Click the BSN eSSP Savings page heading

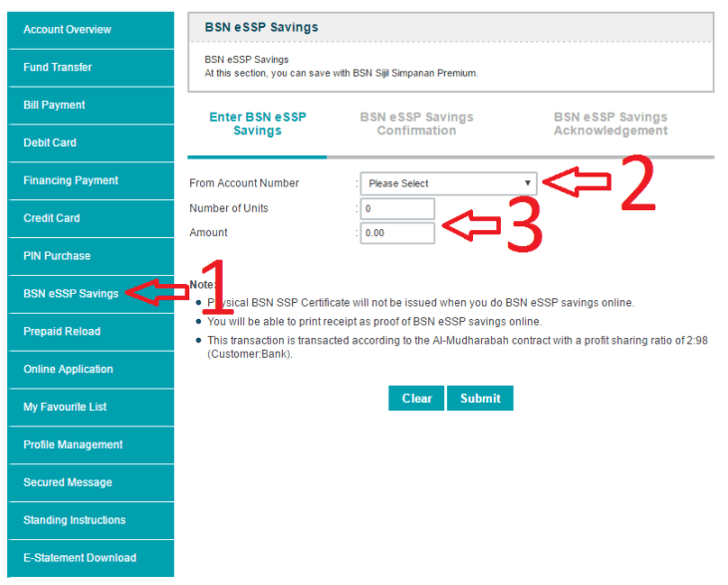(x=261, y=28)
